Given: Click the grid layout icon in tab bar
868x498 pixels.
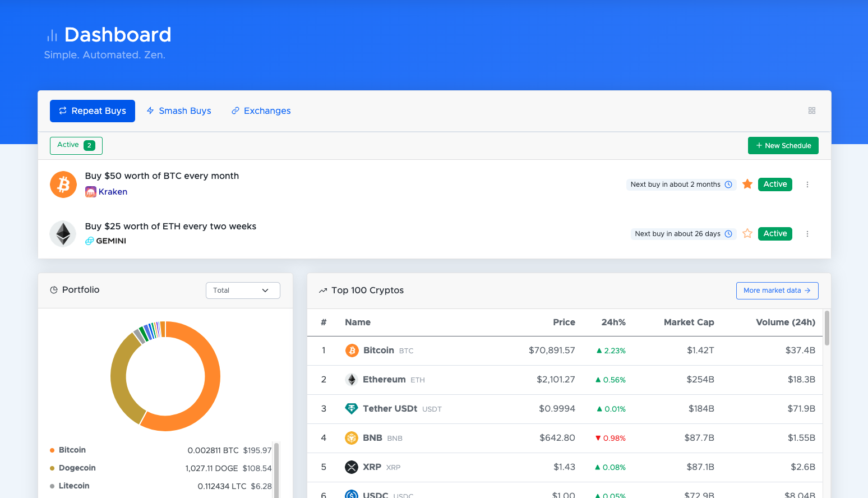Looking at the screenshot, I should coord(811,111).
